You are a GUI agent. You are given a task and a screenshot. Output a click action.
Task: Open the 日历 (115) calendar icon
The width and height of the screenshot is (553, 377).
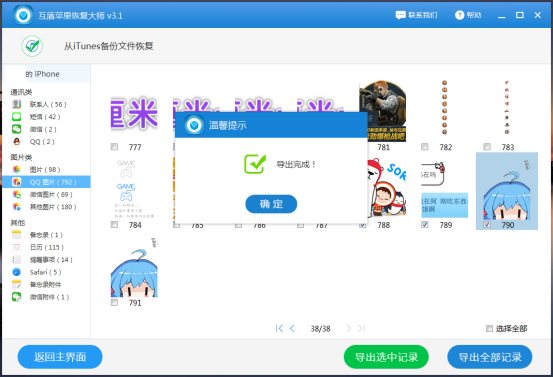tap(17, 247)
